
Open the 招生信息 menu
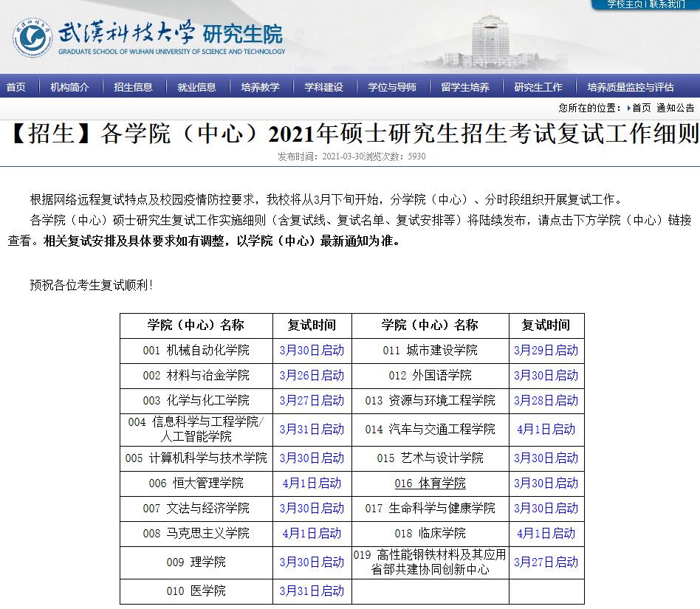tap(133, 87)
